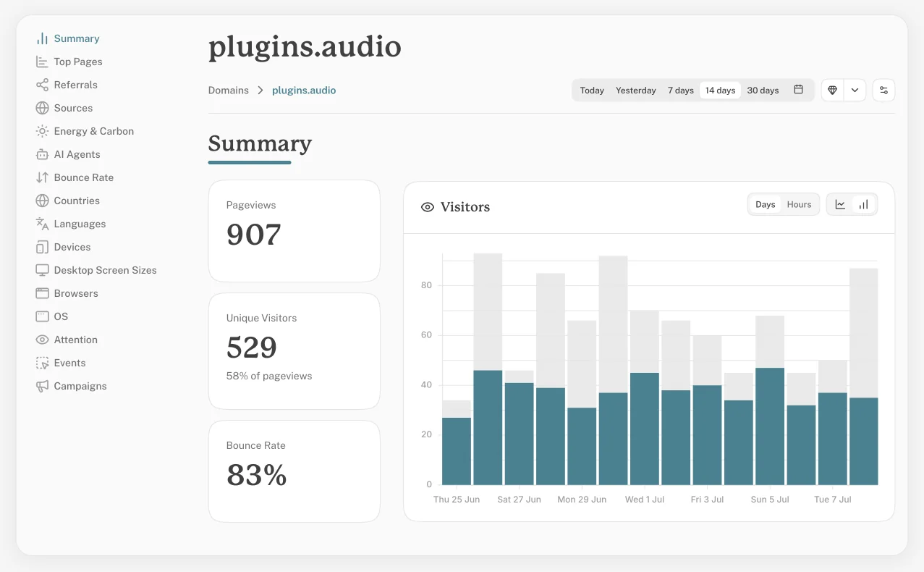Click the diamond icon button
The height and width of the screenshot is (572, 924).
pos(832,91)
